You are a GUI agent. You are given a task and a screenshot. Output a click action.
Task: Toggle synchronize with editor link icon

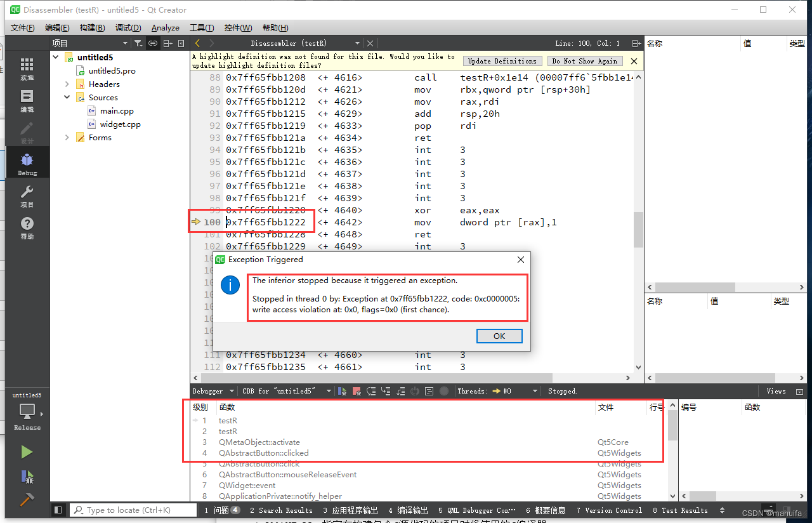tap(153, 43)
